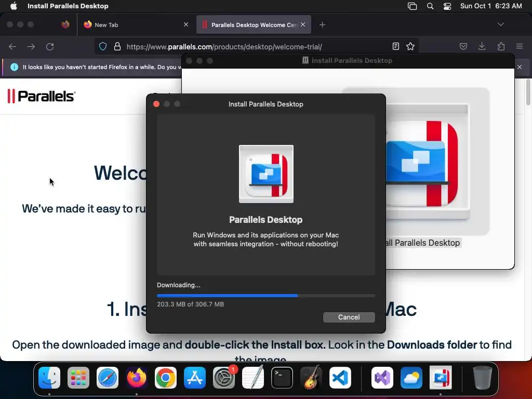
Task: Open Visual Studio Code from the Dock
Action: pos(340,378)
